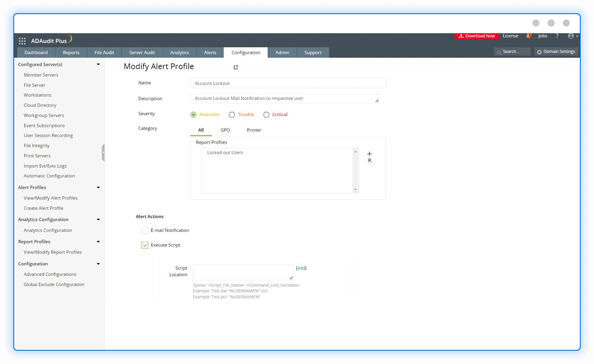Click the notification bell icon
The image size is (594, 364).
point(529,36)
